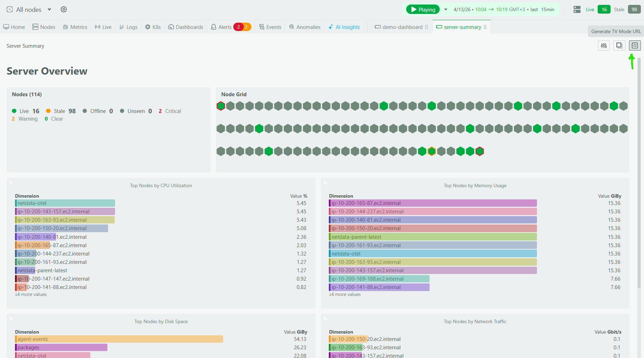Open the time range chevron next to Playing
644x358 pixels.
click(445, 9)
